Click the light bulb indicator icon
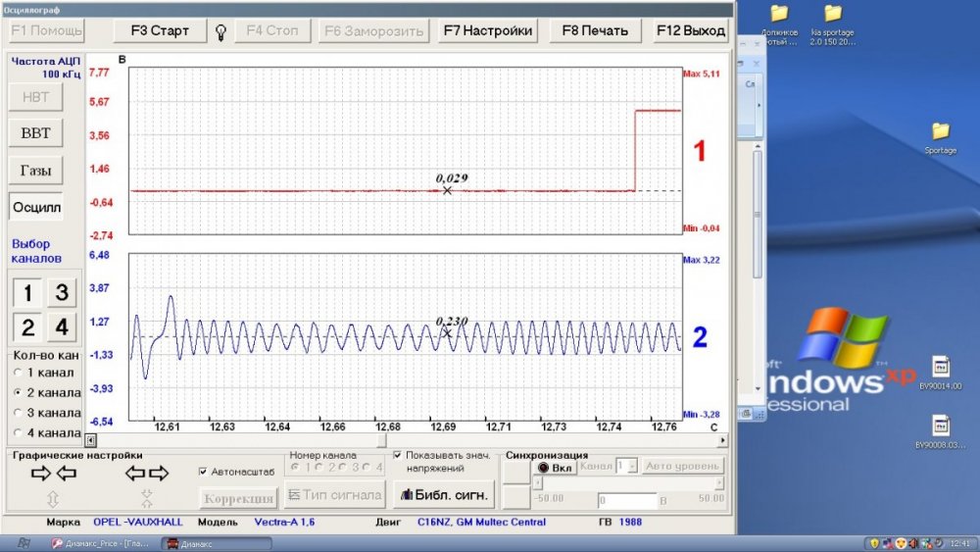This screenshot has height=552, width=980. pos(221,30)
